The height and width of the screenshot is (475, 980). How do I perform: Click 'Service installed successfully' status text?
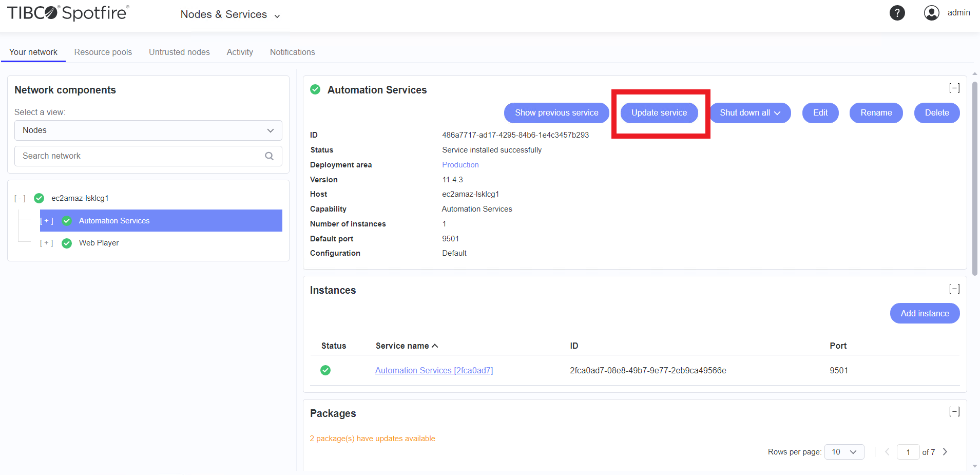tap(492, 150)
